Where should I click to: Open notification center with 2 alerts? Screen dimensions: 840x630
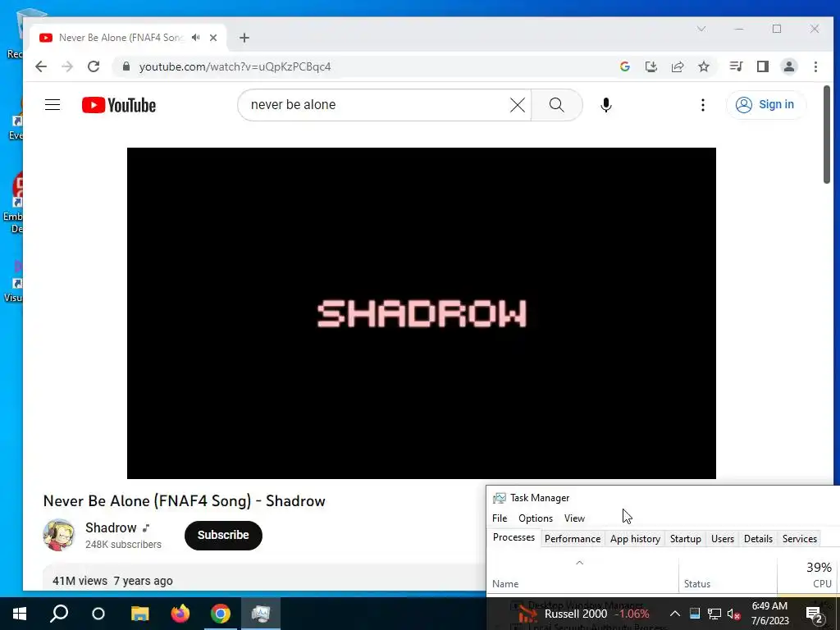pyautogui.click(x=815, y=614)
